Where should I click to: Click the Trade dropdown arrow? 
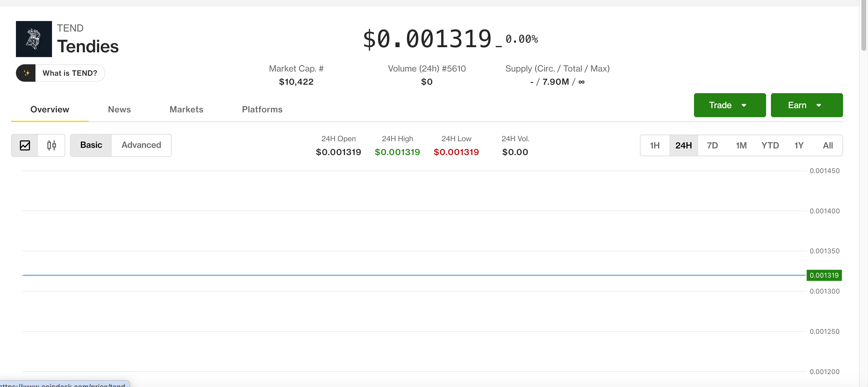tap(744, 105)
